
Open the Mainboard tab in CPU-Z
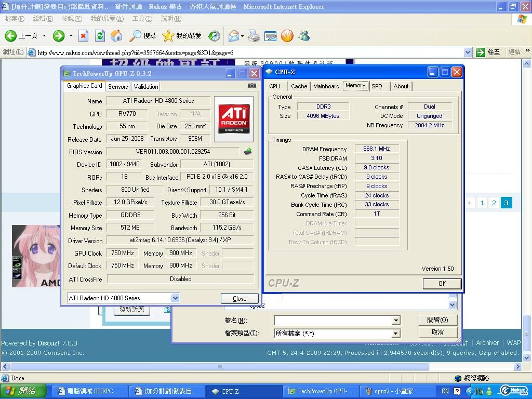tap(326, 86)
